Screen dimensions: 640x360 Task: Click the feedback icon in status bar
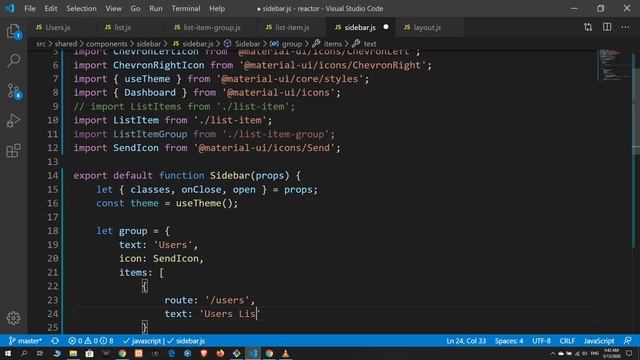click(x=628, y=341)
